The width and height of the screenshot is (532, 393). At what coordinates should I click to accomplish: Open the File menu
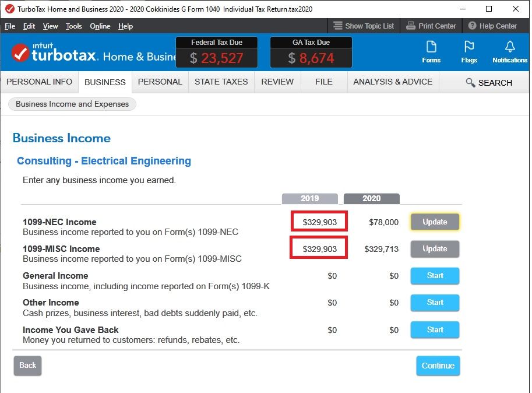[10, 26]
